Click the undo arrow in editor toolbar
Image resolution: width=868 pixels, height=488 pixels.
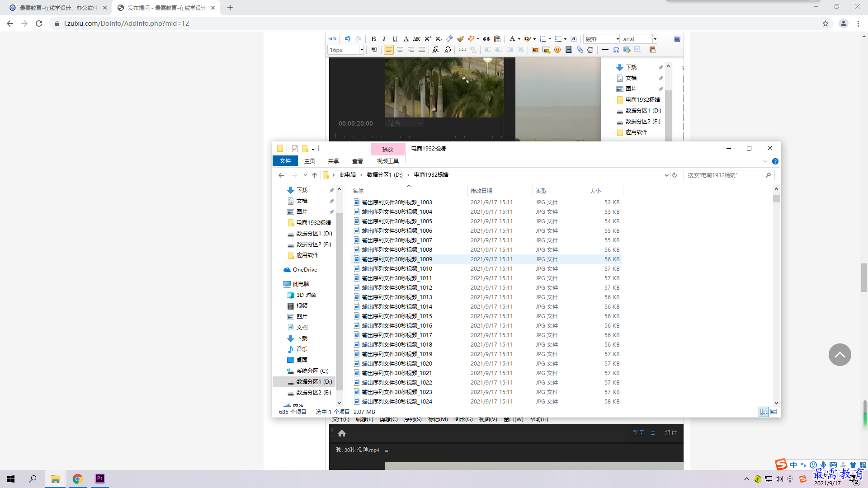[347, 39]
